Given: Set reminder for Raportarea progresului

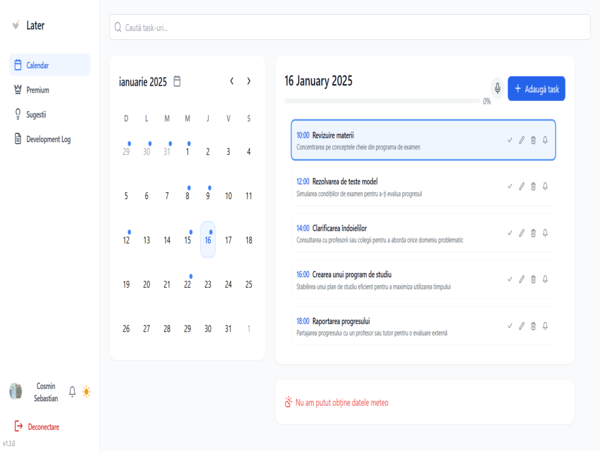Looking at the screenshot, I should click(545, 326).
